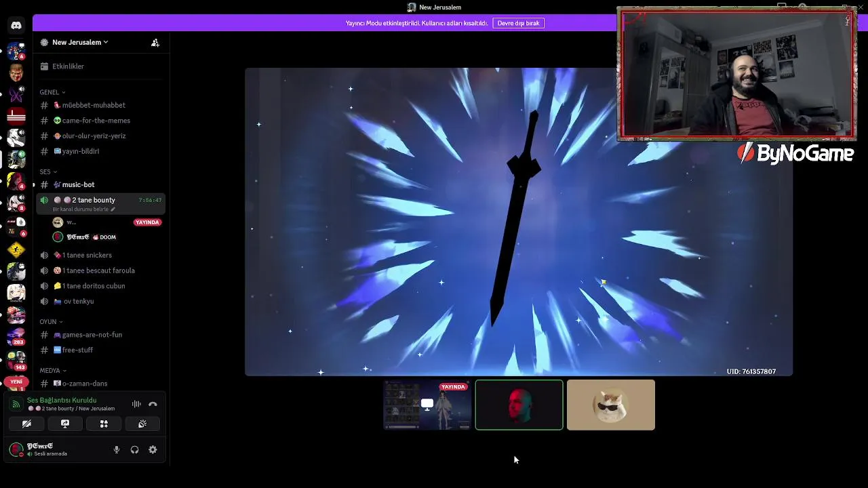Image resolution: width=868 pixels, height=488 pixels.
Task: Collapse the GENEL category
Action: (52, 92)
